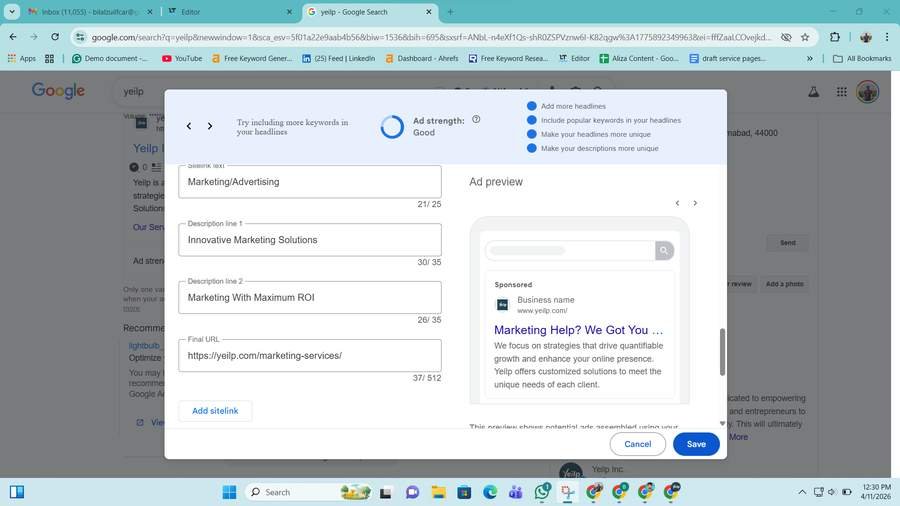Open Microsoft Edge from the taskbar

490,492
